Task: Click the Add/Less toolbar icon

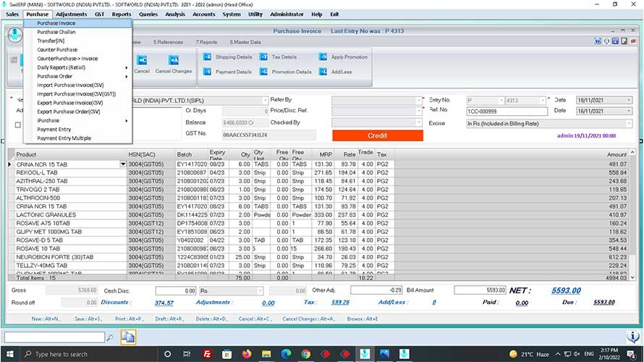Action: [x=323, y=72]
